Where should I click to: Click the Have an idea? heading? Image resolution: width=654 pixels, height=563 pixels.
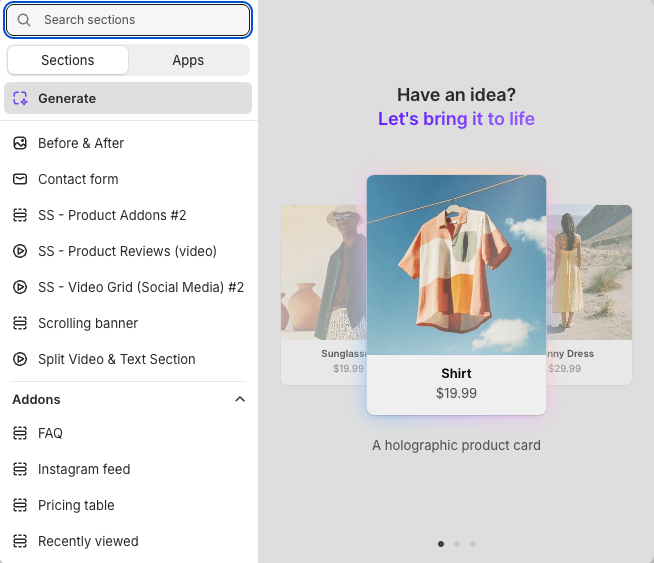456,95
